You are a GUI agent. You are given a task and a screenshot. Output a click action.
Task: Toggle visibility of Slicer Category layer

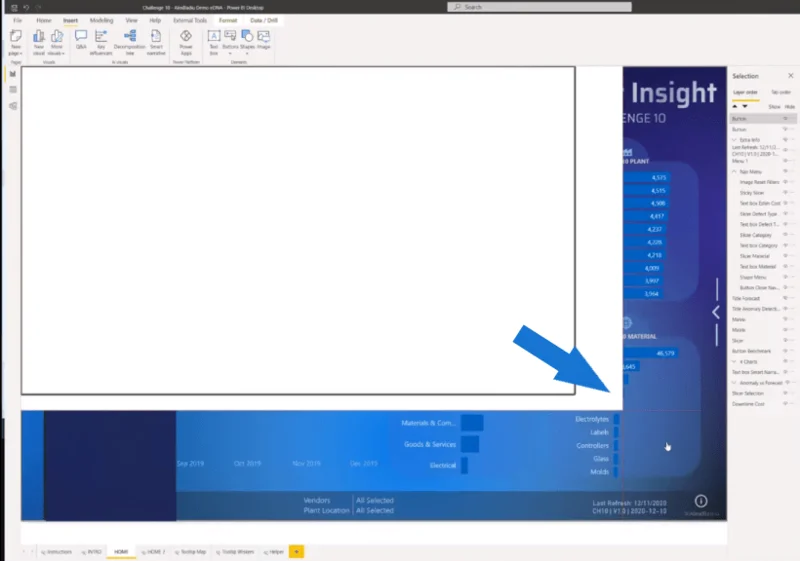(786, 235)
